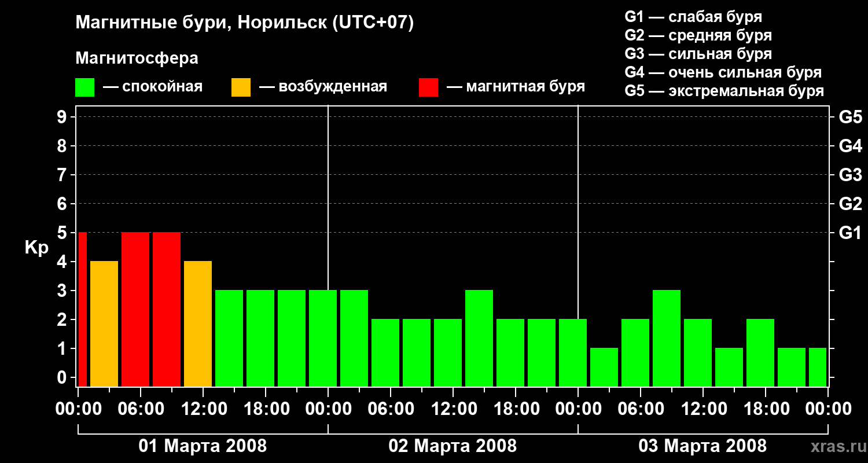The height and width of the screenshot is (463, 868).
Task: Click the "03 Марта 2008" date label
Action: pos(703,446)
